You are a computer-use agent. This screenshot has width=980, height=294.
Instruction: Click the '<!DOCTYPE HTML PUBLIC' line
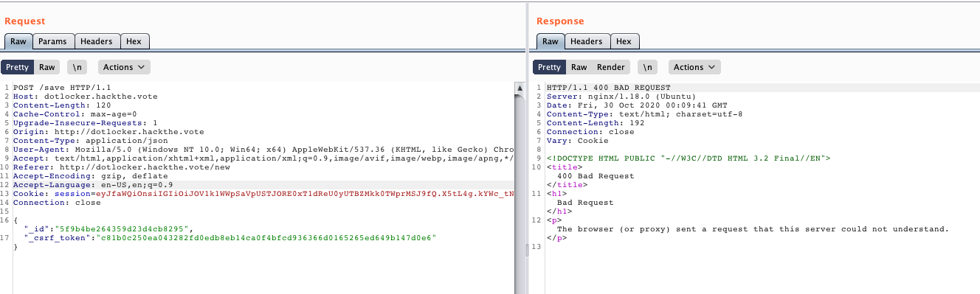click(x=689, y=158)
